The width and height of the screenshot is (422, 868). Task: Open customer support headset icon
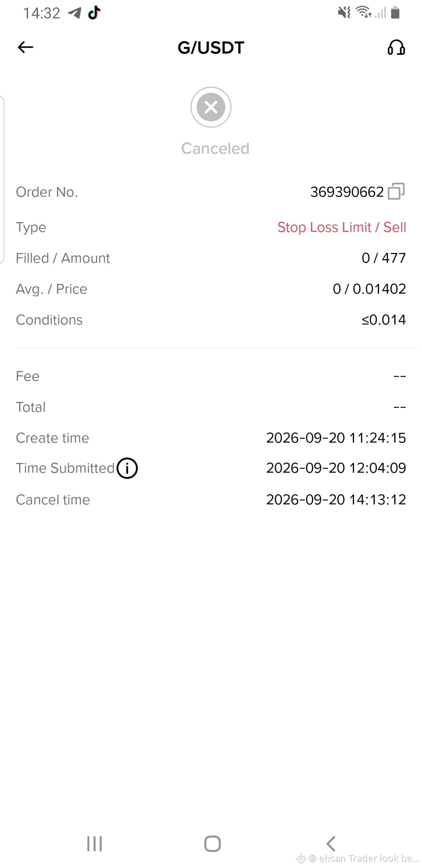396,48
